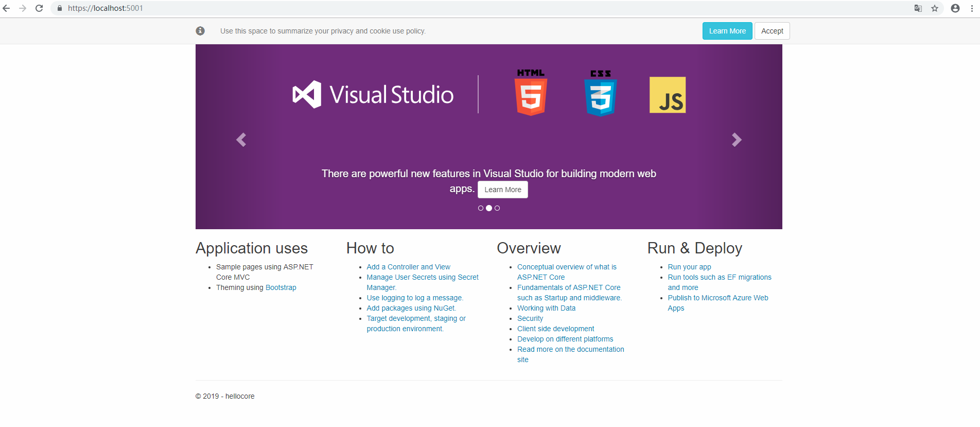Open the translate page icon
Image resolution: width=980 pixels, height=427 pixels.
918,8
